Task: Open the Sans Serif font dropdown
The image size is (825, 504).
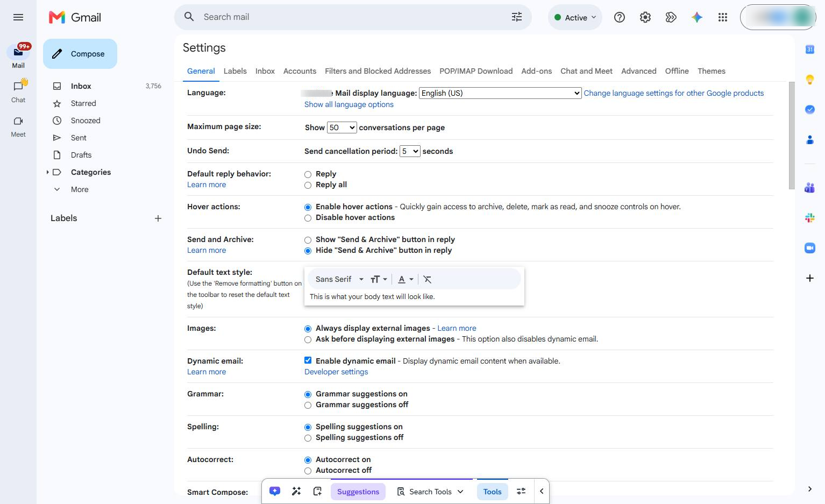Action: (339, 279)
